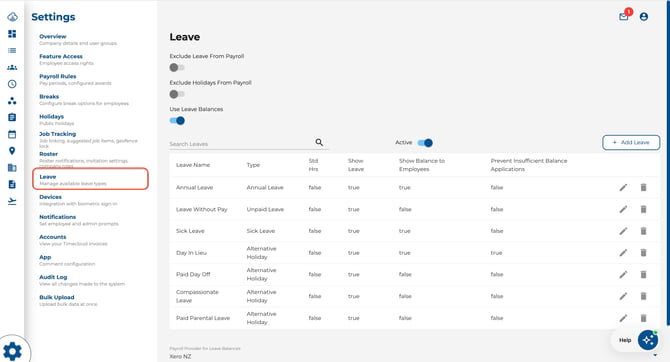Delete the Leave Without Pay row
This screenshot has width=670, height=362.
644,209
